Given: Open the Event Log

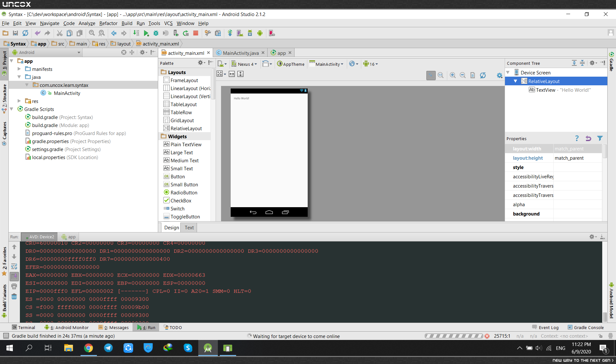Looking at the screenshot, I should [545, 327].
